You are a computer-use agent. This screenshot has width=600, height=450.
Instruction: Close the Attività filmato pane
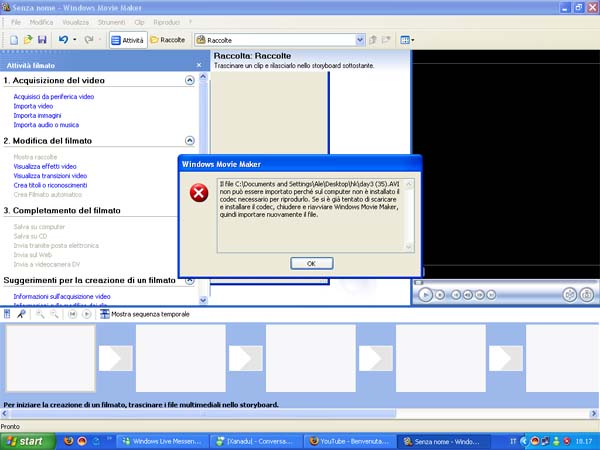click(199, 65)
